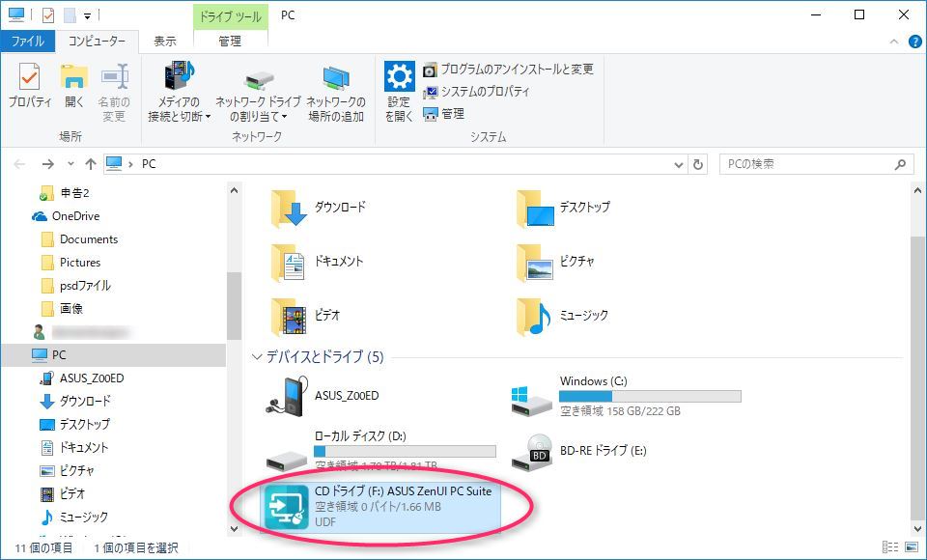927x560 pixels.
Task: Select the CD ドライブ (F:) ASUS ZenUI icon
Action: point(287,506)
